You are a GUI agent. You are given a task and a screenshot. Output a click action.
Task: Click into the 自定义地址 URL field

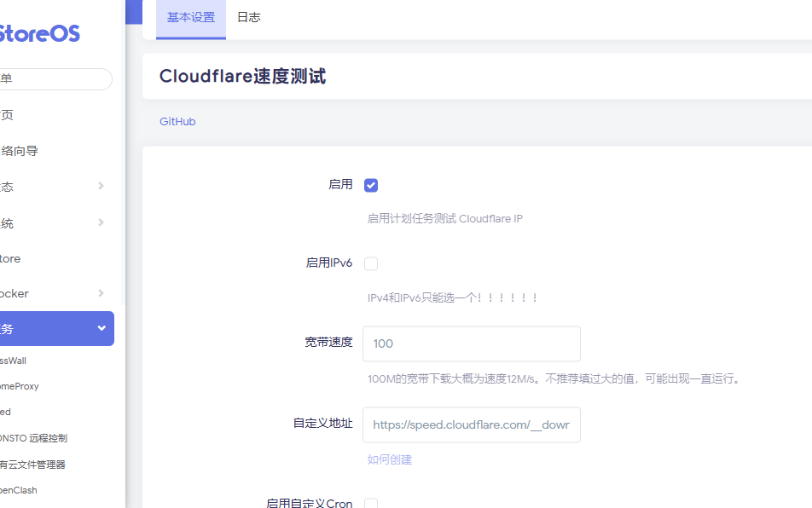pyautogui.click(x=471, y=424)
